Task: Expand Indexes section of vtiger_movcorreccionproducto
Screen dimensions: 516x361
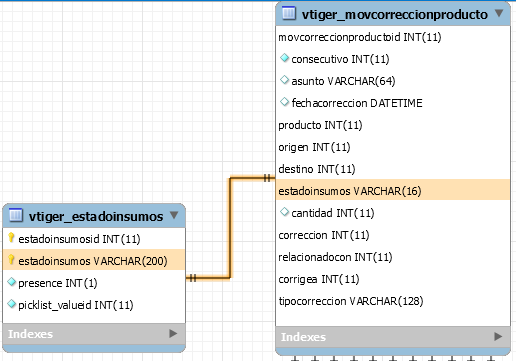Action: (x=498, y=336)
